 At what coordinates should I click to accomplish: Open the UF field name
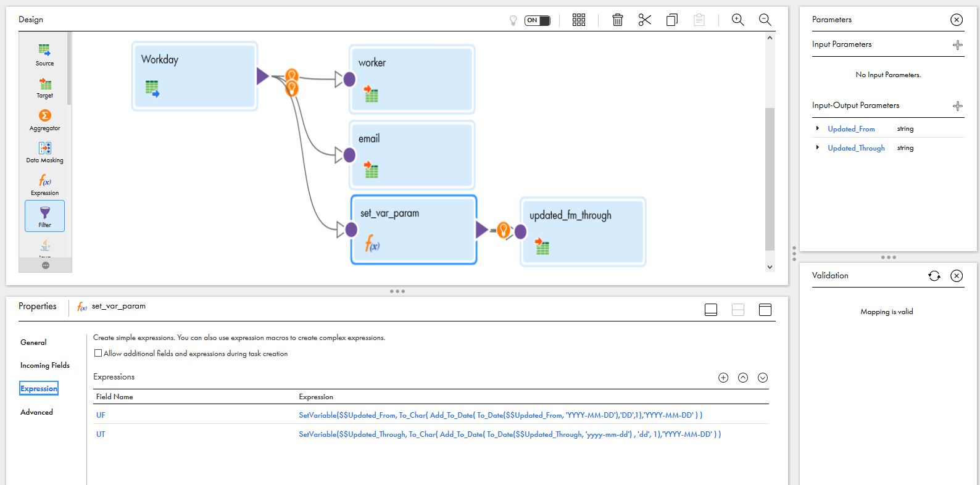101,415
